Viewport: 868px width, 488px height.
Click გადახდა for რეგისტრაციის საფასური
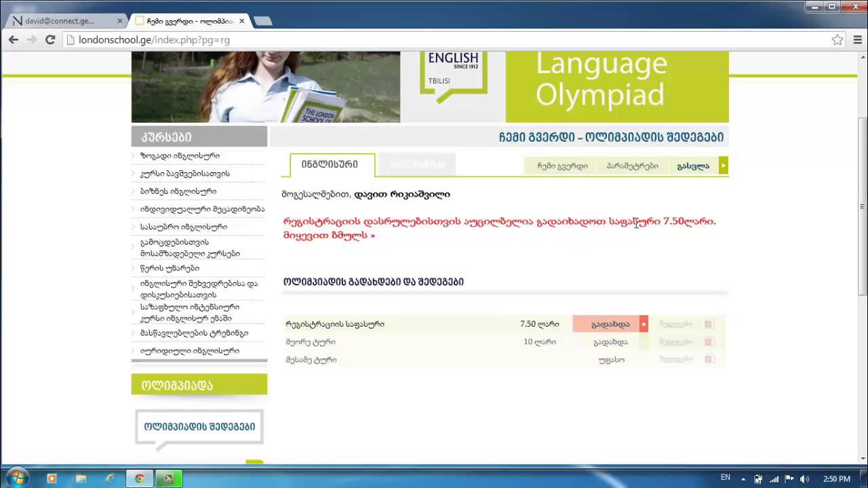tap(610, 324)
